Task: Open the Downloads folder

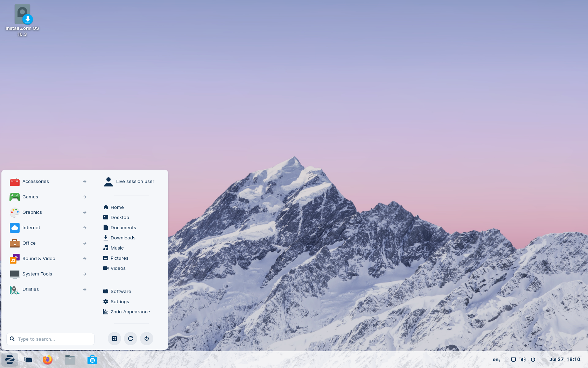Action: click(123, 238)
